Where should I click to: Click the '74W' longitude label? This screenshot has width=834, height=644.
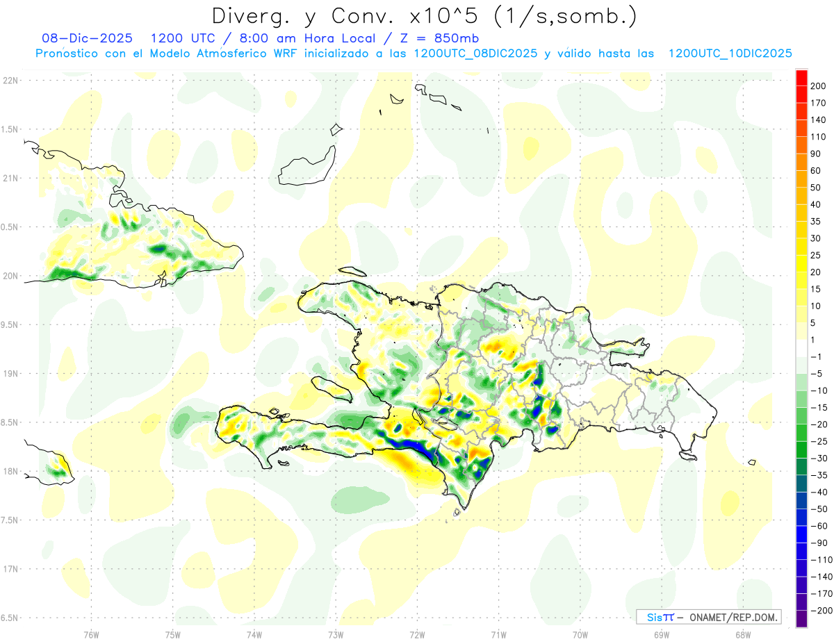254,634
